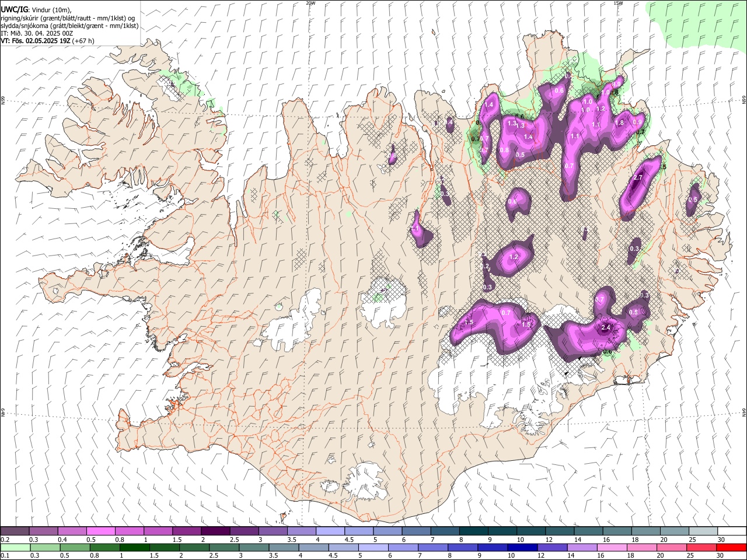Select the darkest green rain swatch between 1 and 1.5
The image size is (747, 560).
click(x=134, y=547)
